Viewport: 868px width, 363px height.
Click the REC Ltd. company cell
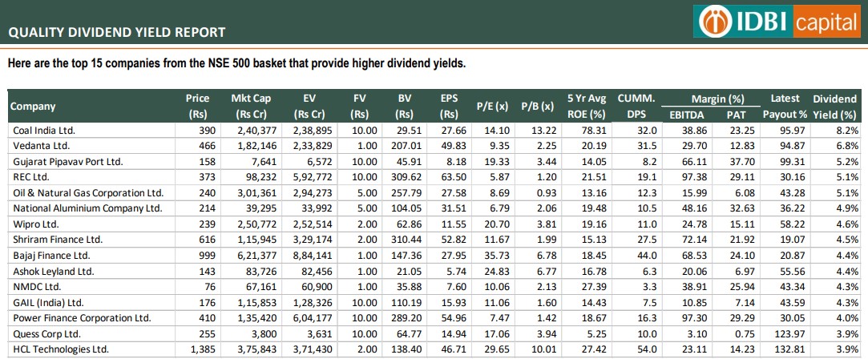30,177
